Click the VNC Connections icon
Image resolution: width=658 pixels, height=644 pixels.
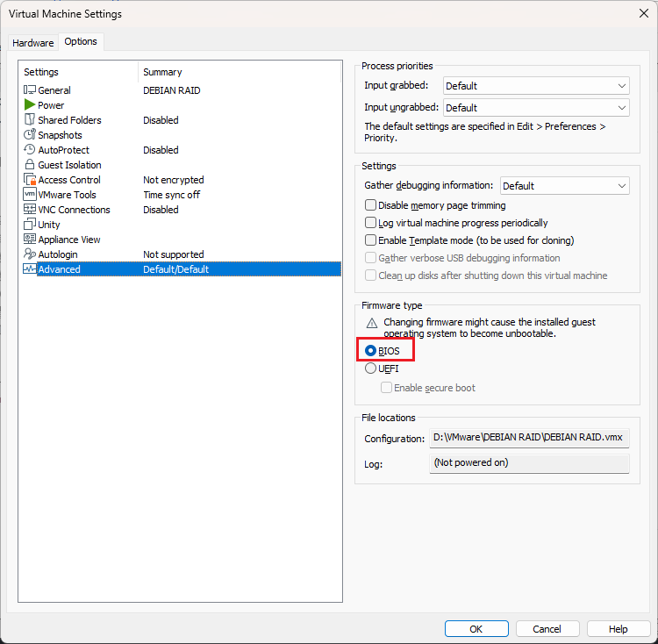pos(29,209)
